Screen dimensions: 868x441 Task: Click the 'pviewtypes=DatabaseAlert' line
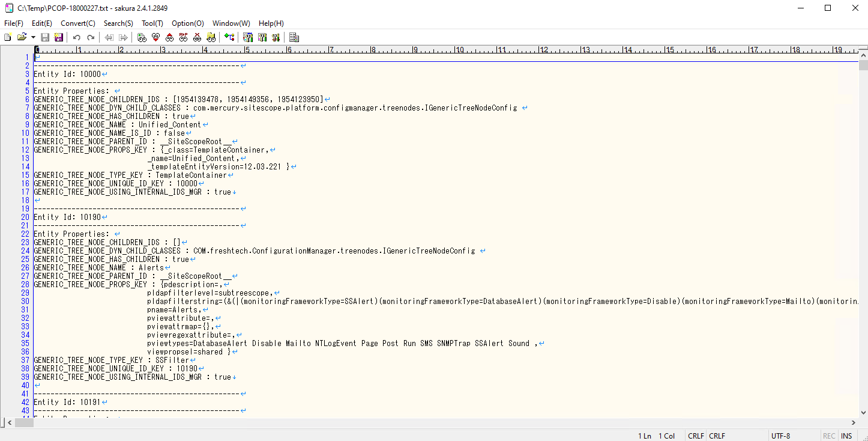[342, 343]
